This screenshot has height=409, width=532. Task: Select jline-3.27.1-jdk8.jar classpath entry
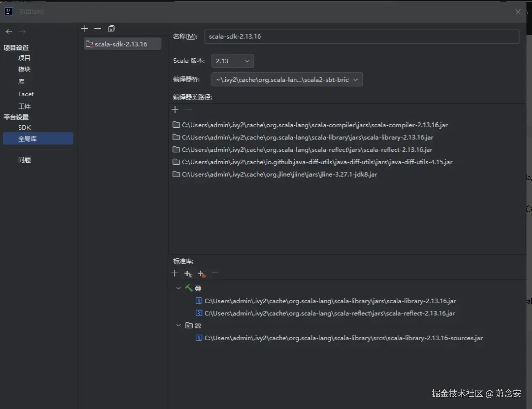pos(275,174)
